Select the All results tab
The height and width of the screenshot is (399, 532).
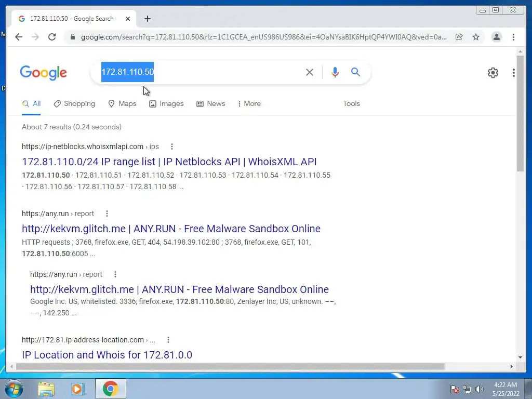click(x=31, y=104)
